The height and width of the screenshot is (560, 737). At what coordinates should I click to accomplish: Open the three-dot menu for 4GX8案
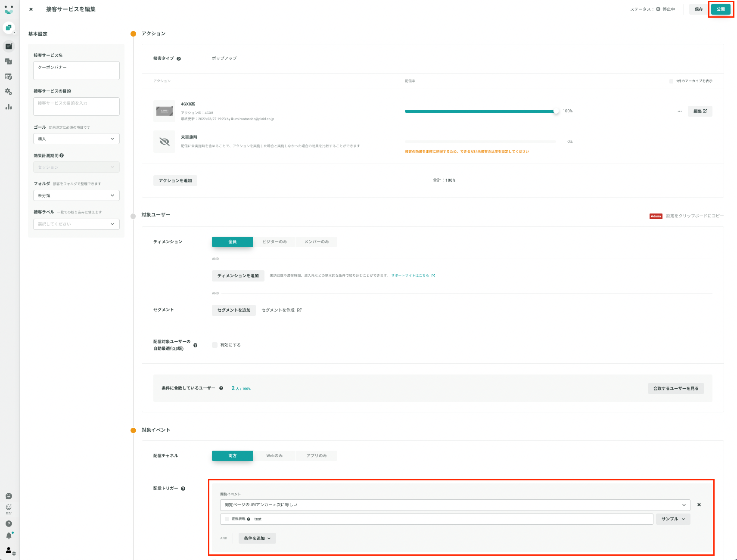point(680,111)
